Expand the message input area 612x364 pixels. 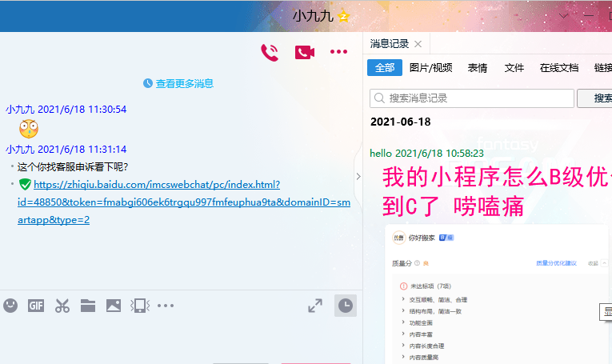(315, 306)
